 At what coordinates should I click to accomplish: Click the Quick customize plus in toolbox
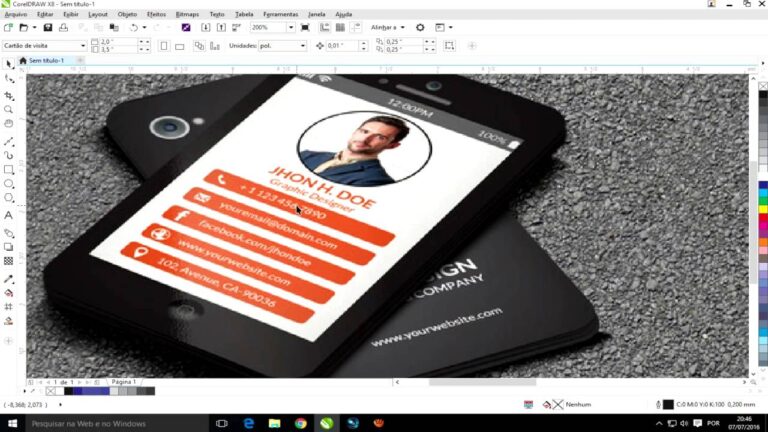[8, 341]
